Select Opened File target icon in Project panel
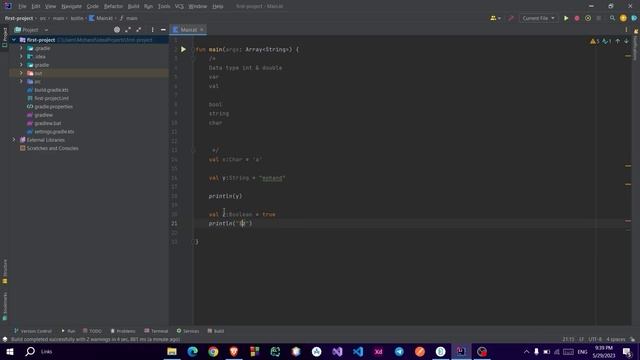Image resolution: width=640 pixels, height=360 pixels. coord(117,30)
